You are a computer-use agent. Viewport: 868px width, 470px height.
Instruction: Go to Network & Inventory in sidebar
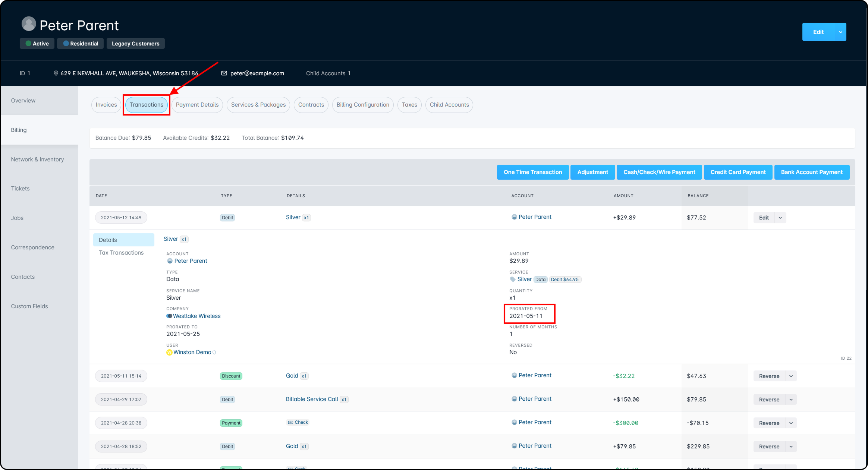click(37, 160)
